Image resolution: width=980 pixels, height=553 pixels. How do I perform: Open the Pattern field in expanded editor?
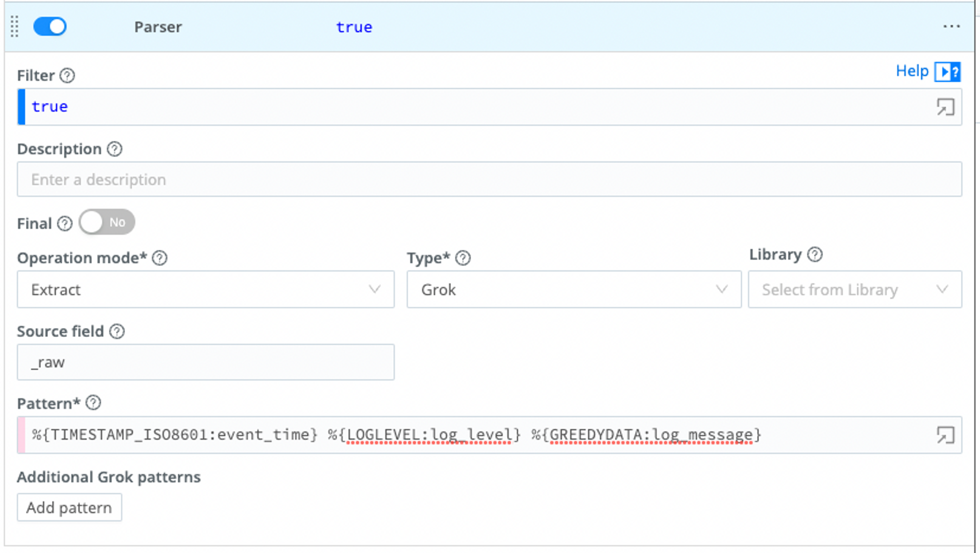click(x=945, y=435)
